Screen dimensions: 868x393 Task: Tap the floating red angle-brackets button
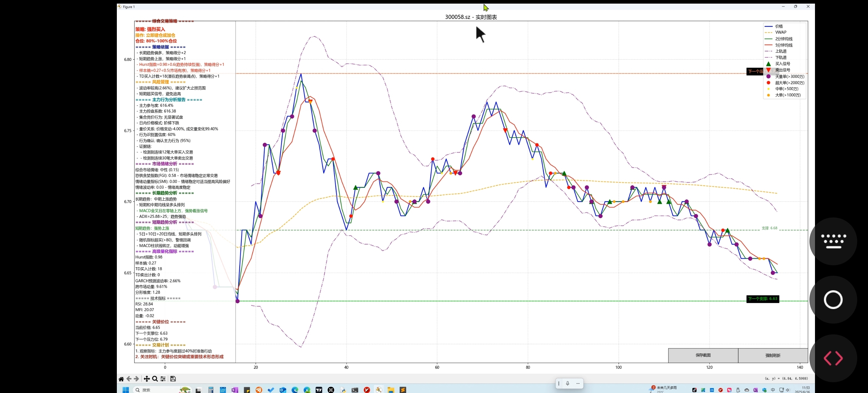833,358
